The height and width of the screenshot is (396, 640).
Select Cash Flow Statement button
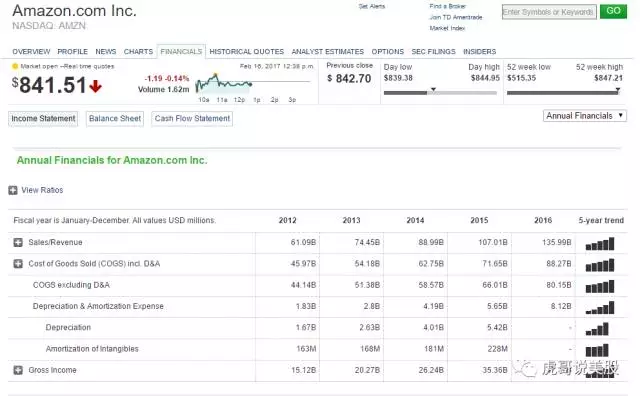point(192,119)
